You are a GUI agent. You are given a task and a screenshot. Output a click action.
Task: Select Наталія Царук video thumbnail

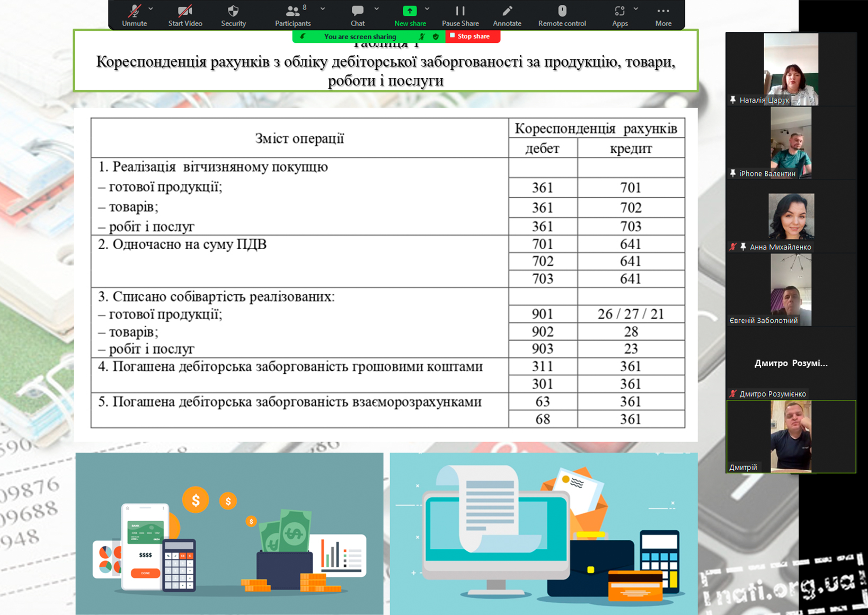click(791, 69)
